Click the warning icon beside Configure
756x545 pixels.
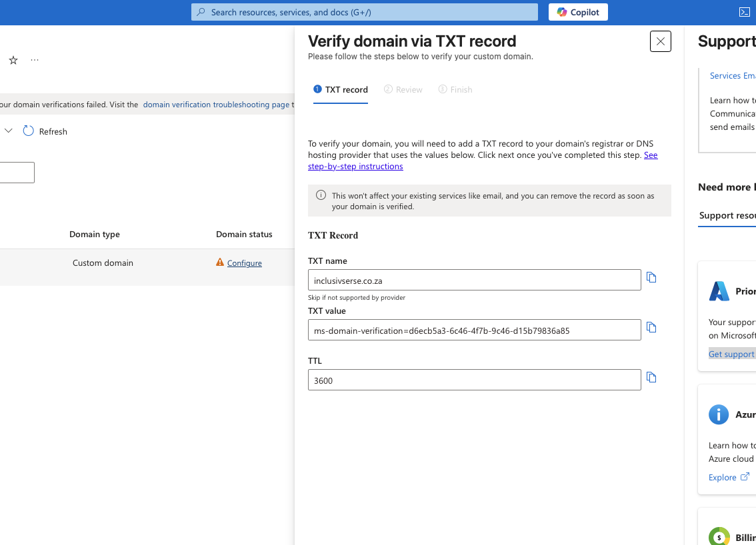coord(219,263)
